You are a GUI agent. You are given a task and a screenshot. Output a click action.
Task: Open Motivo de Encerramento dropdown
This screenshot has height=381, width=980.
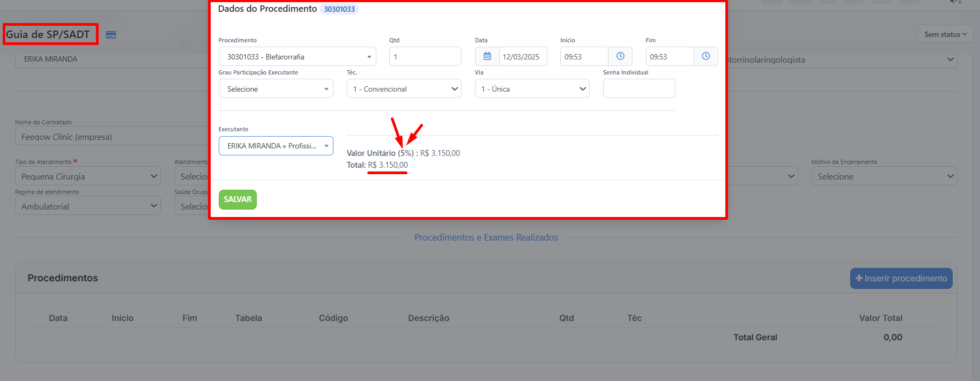(885, 176)
